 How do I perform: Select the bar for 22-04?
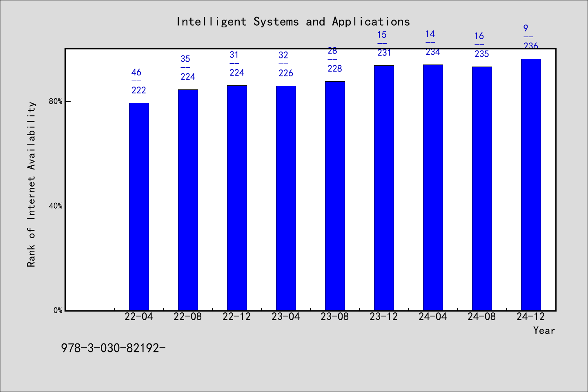139,207
